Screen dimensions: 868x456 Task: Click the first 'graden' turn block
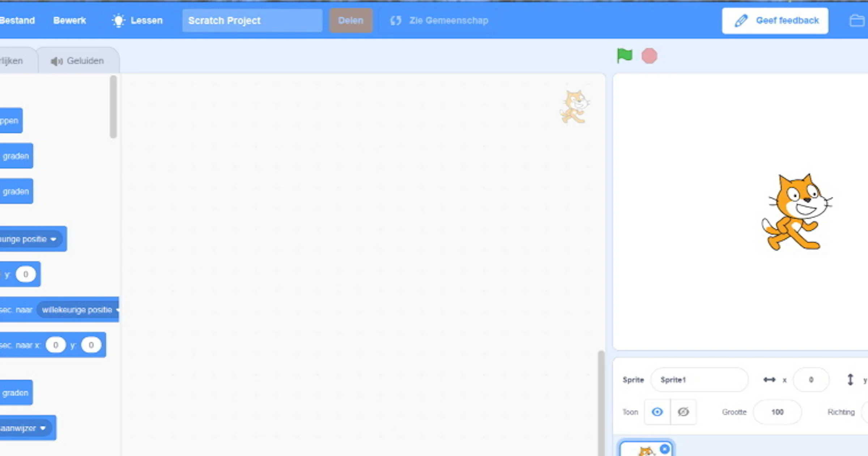tap(16, 156)
